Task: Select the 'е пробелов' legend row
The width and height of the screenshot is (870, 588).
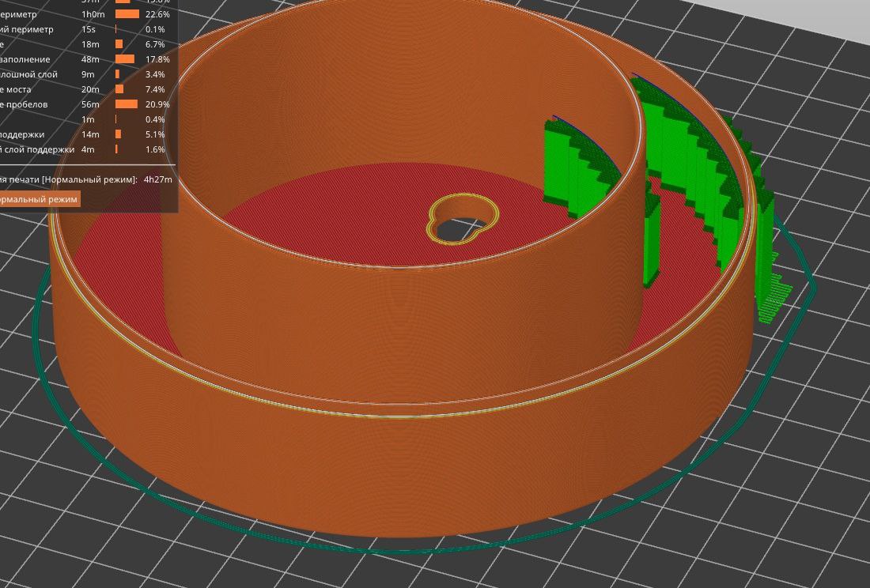Action: [86, 104]
